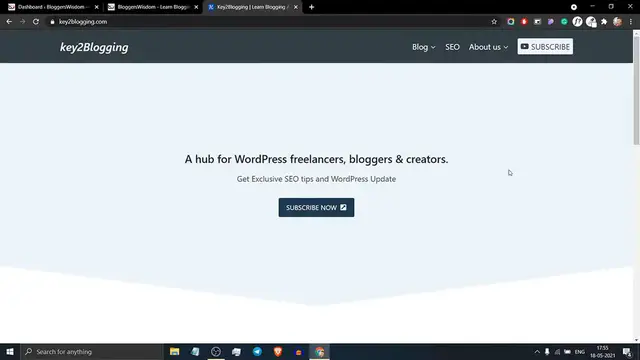Open the green Grammarly extension icon
The height and width of the screenshot is (360, 640).
(564, 22)
